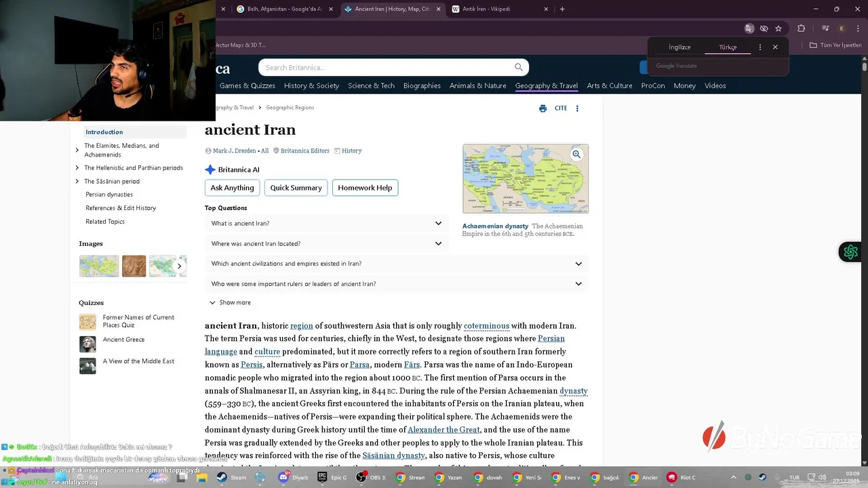
Task: Click the Google Translate icon in address bar
Action: click(749, 28)
